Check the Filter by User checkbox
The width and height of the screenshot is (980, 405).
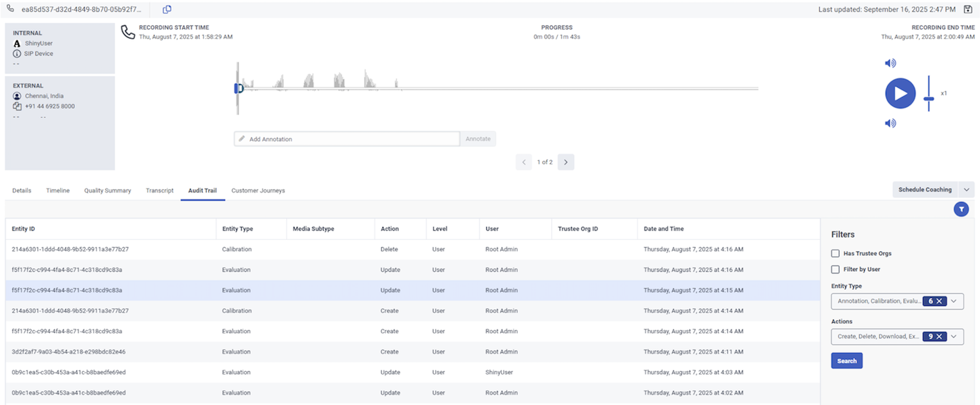[835, 269]
